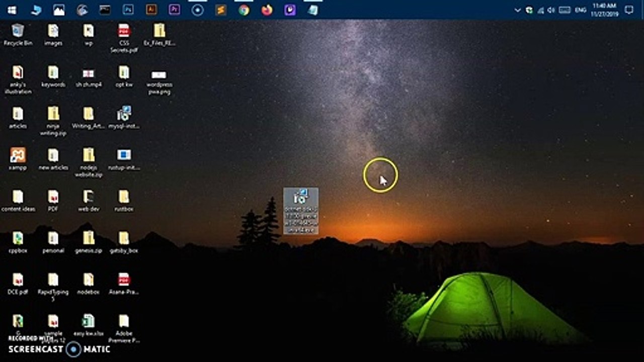Select the Recycle Bin desktop icon
Image resolution: width=644 pixels, height=362 pixels.
18,35
